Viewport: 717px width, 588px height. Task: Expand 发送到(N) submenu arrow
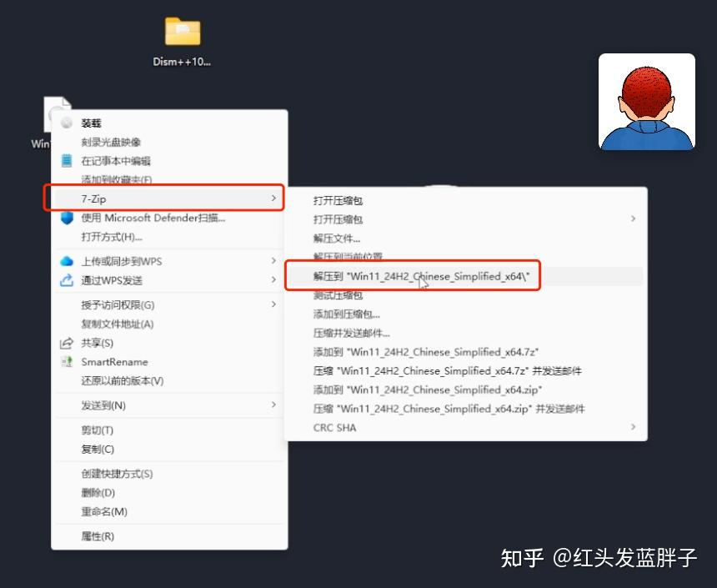[x=273, y=405]
